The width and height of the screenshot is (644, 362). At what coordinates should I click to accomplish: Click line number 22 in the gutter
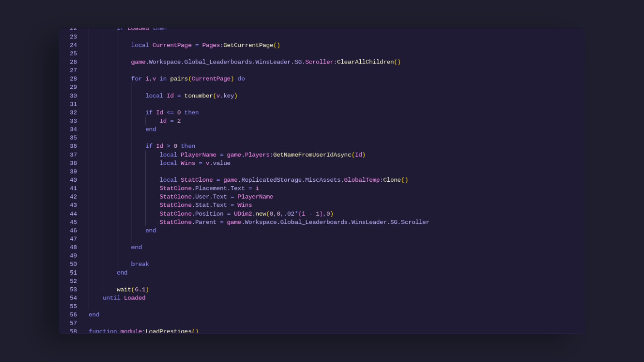(x=73, y=28)
